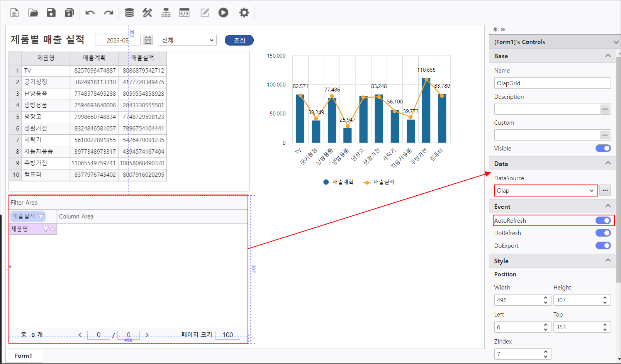Click the 매출실적 legend marker
The height and width of the screenshot is (364, 621).
coord(367,182)
